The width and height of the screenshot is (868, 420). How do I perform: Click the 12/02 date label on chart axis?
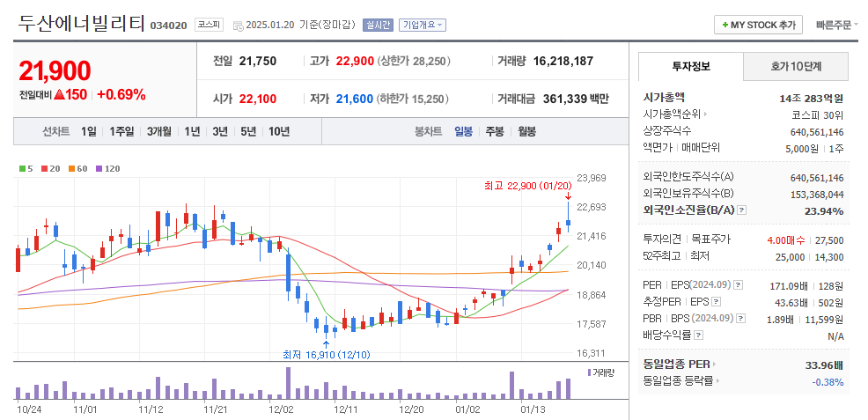pyautogui.click(x=281, y=410)
